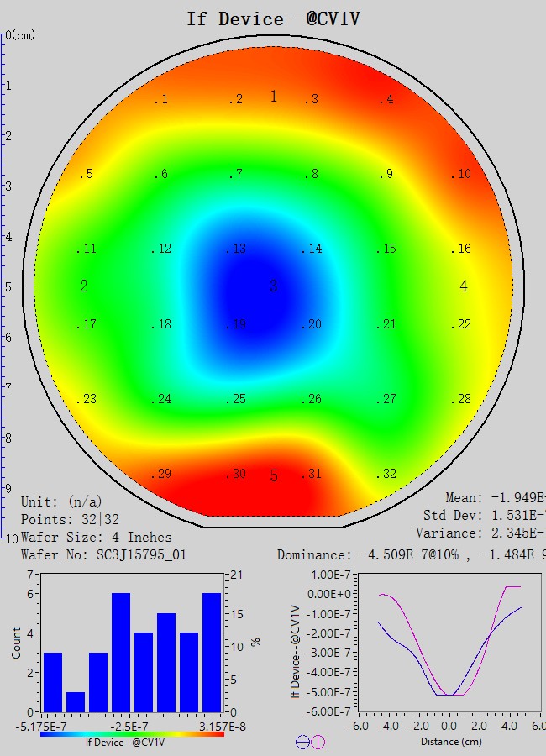Click zone label 2 on wafer left
The width and height of the screenshot is (546, 756).
pyautogui.click(x=84, y=286)
